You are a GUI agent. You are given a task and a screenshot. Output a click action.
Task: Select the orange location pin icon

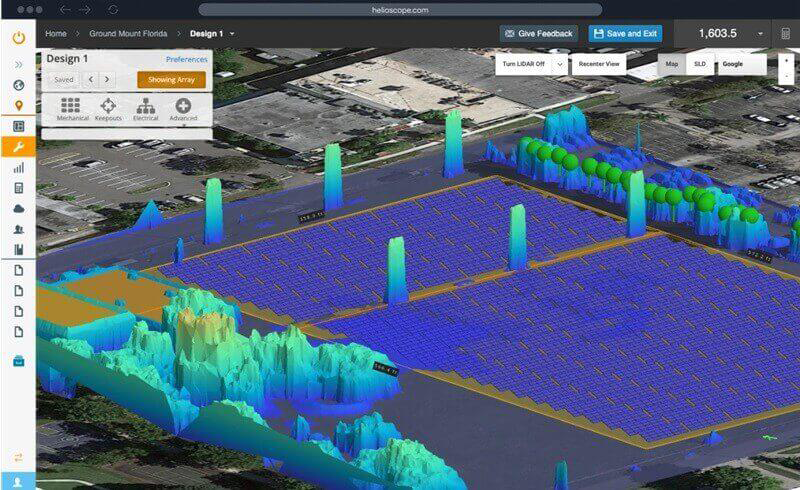click(x=18, y=106)
